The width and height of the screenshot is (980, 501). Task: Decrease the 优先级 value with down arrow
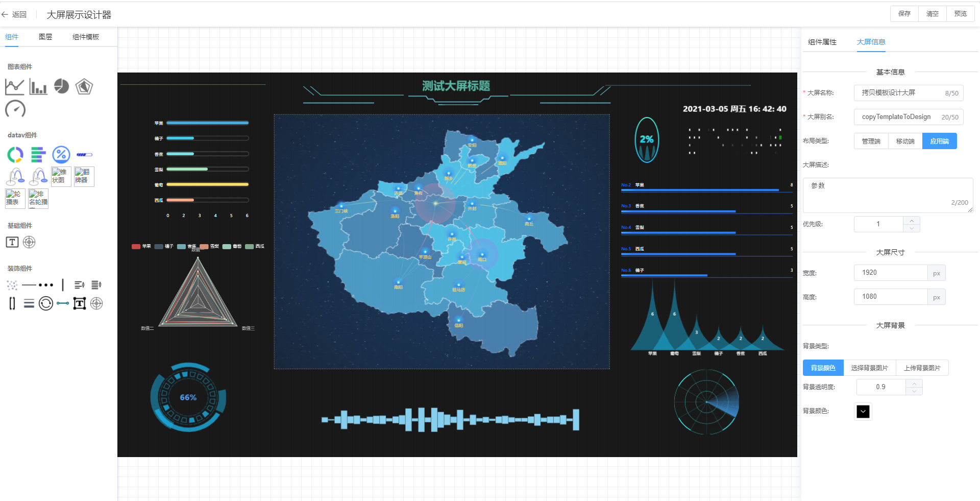[912, 228]
